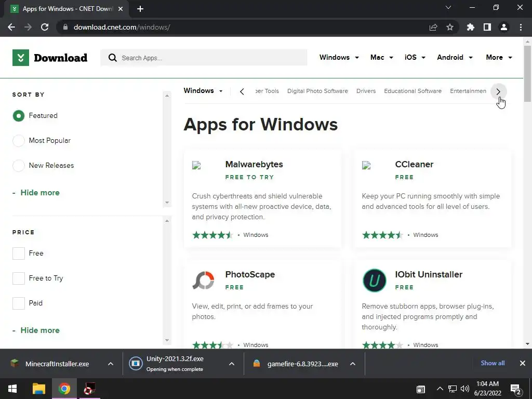Click the network tray icon
The width and height of the screenshot is (532, 399).
(453, 389)
